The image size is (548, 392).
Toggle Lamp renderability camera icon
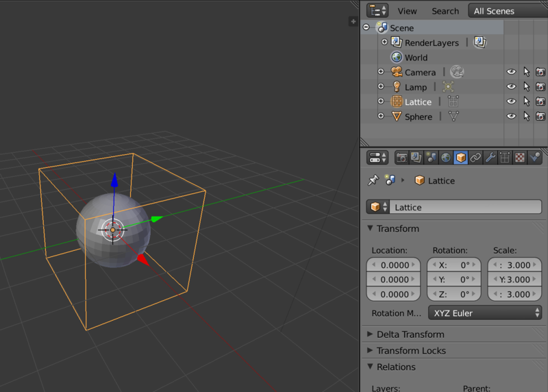click(540, 86)
